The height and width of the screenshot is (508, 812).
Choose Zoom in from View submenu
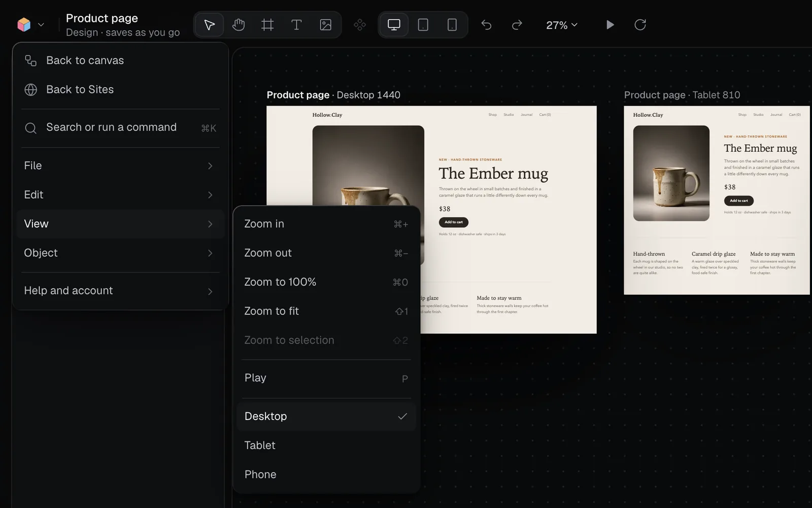coord(326,224)
